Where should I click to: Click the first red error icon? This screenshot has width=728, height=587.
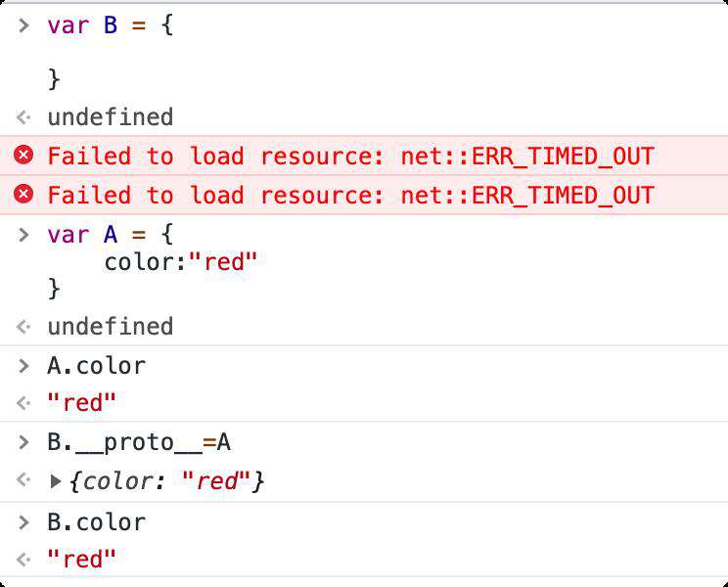[23, 155]
